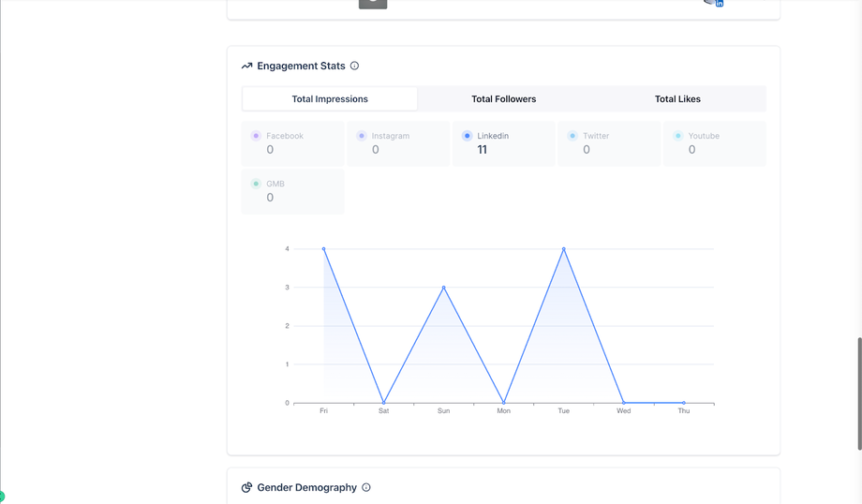862x504 pixels.
Task: Select the Tuesday peak data point
Action: 564,249
